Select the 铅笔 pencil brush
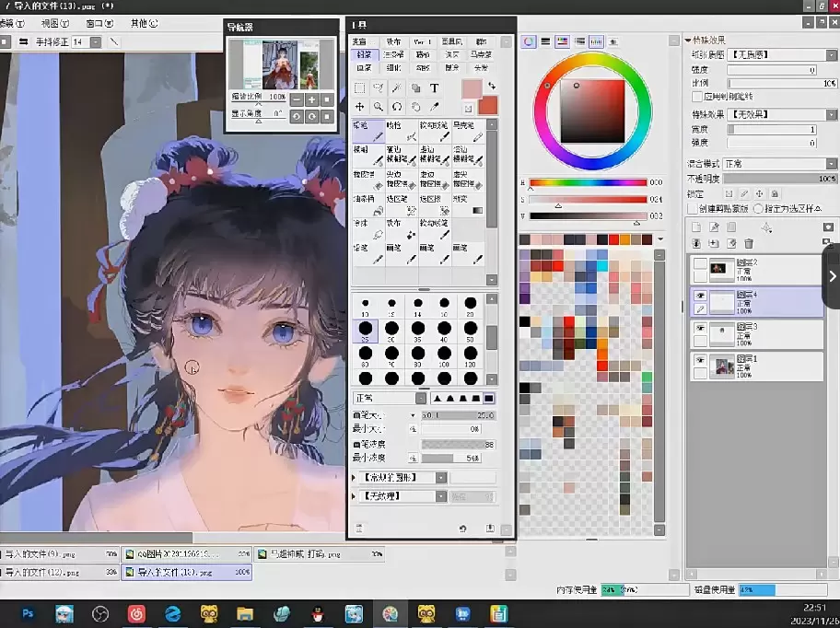 368,131
